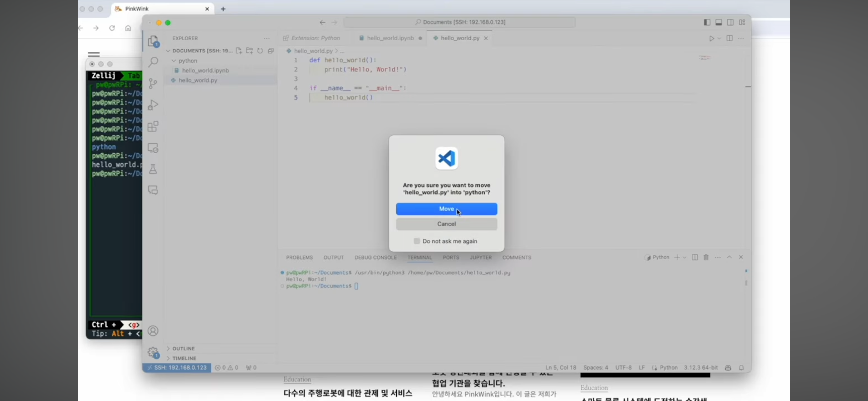Switch to the hello_world.ipynb editor tab
The width and height of the screenshot is (868, 401).
point(390,38)
